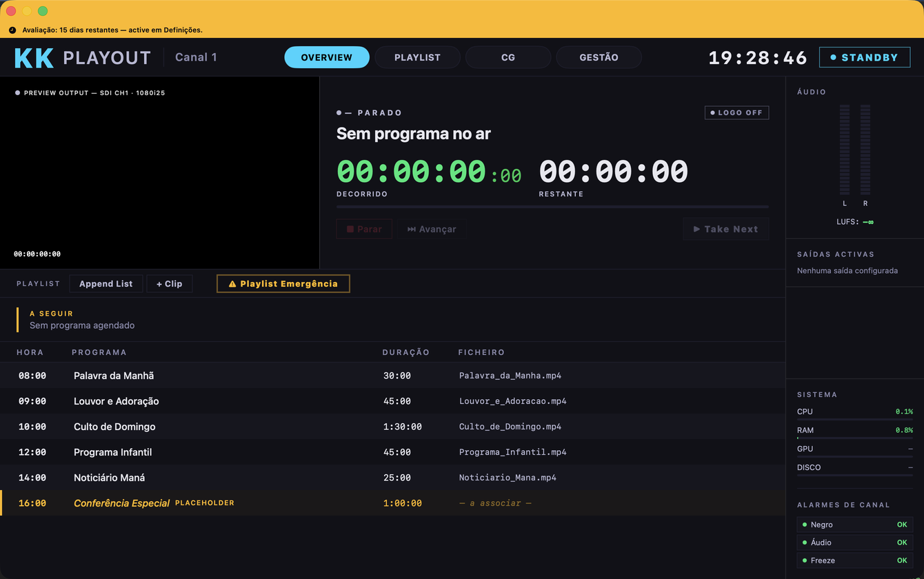
Task: Click the Canal 1 channel label
Action: pos(196,57)
